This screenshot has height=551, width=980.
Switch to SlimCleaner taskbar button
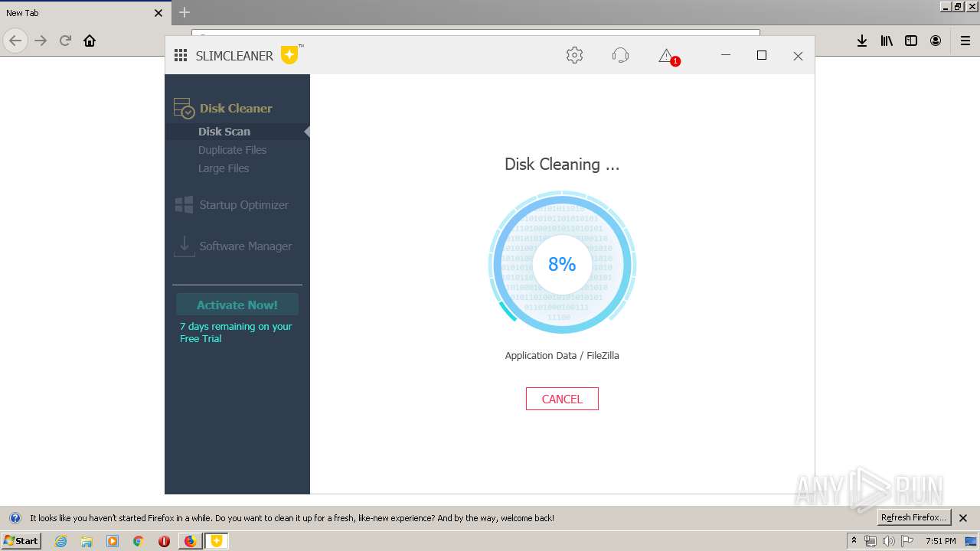pos(217,541)
